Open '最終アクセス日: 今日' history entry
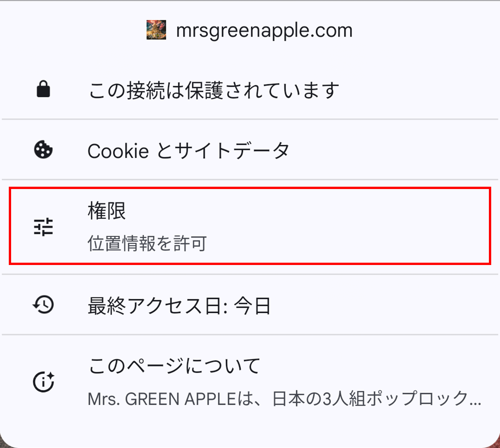The height and width of the screenshot is (448, 500). point(179,306)
